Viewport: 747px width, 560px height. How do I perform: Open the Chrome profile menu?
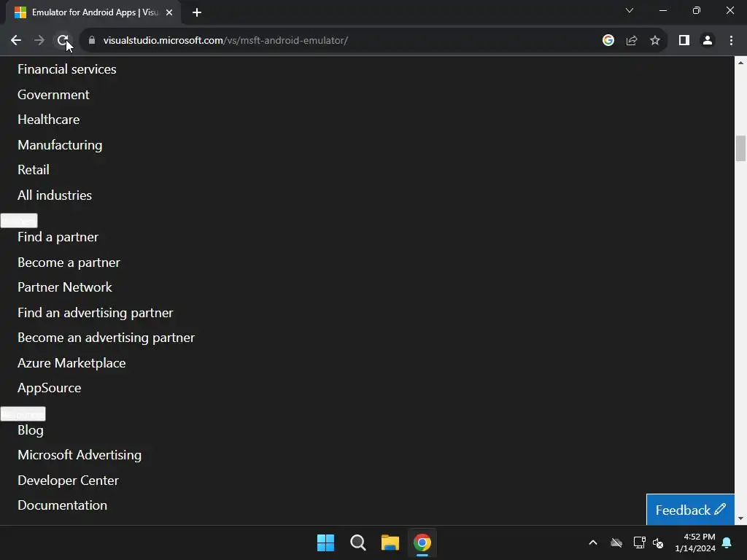[708, 41]
